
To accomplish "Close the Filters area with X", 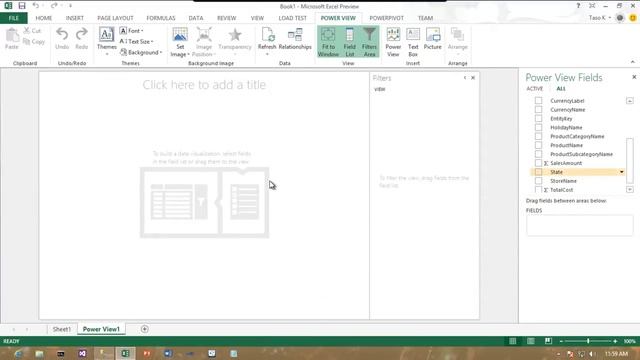I will click(473, 78).
